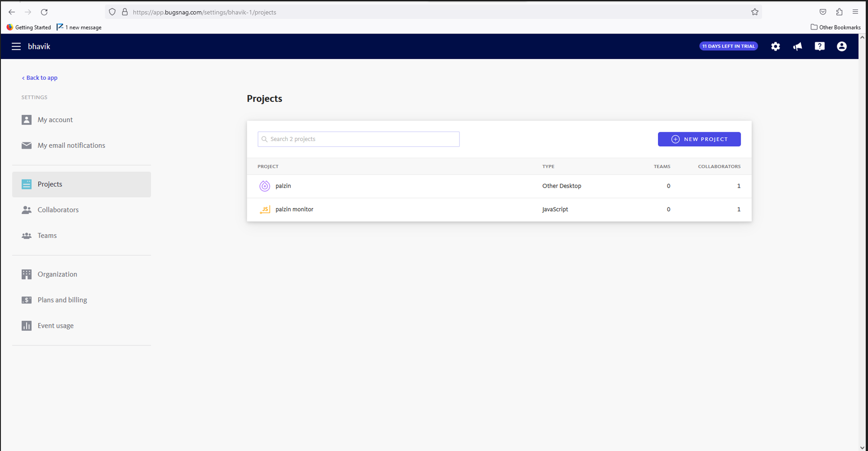
Task: Click the Collaborators people icon
Action: click(27, 210)
